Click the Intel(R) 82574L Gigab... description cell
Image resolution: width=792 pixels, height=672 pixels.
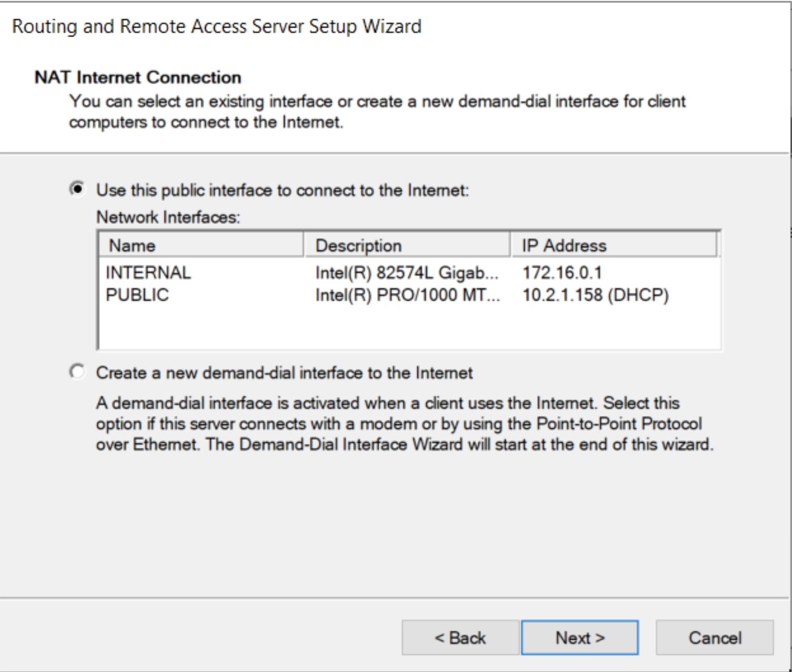(x=406, y=272)
